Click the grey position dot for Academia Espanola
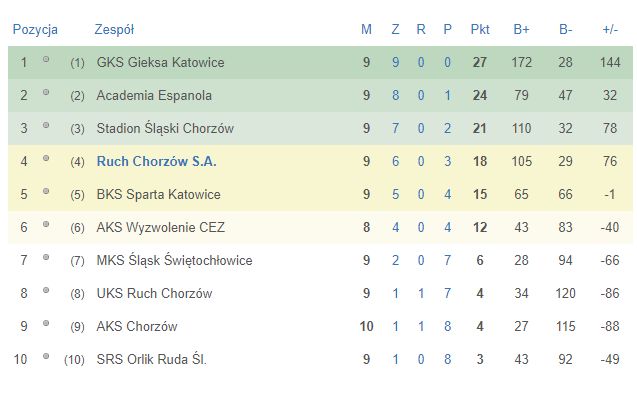 (46, 92)
